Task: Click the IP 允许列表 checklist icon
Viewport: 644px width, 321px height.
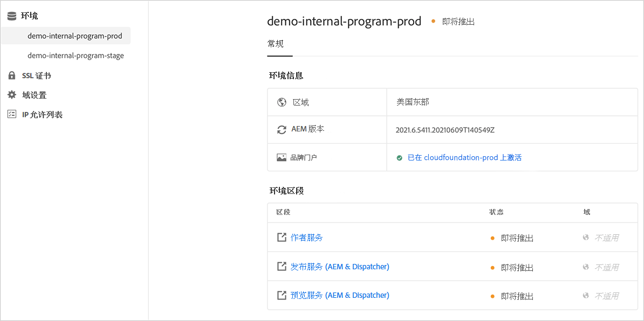Action: click(x=12, y=114)
